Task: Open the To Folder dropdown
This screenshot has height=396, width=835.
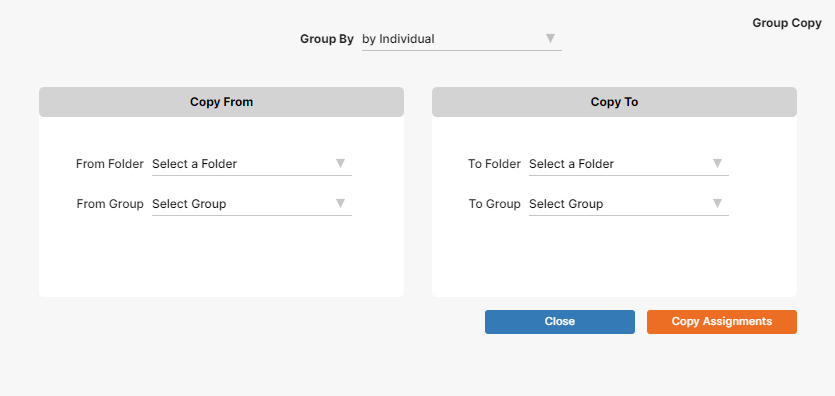Action: 628,164
